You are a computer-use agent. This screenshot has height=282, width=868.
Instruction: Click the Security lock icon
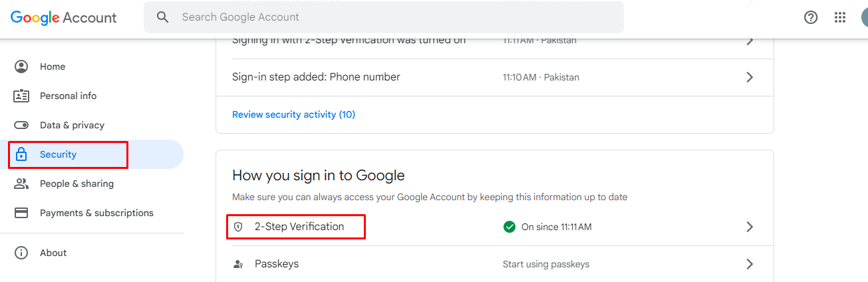pos(21,154)
